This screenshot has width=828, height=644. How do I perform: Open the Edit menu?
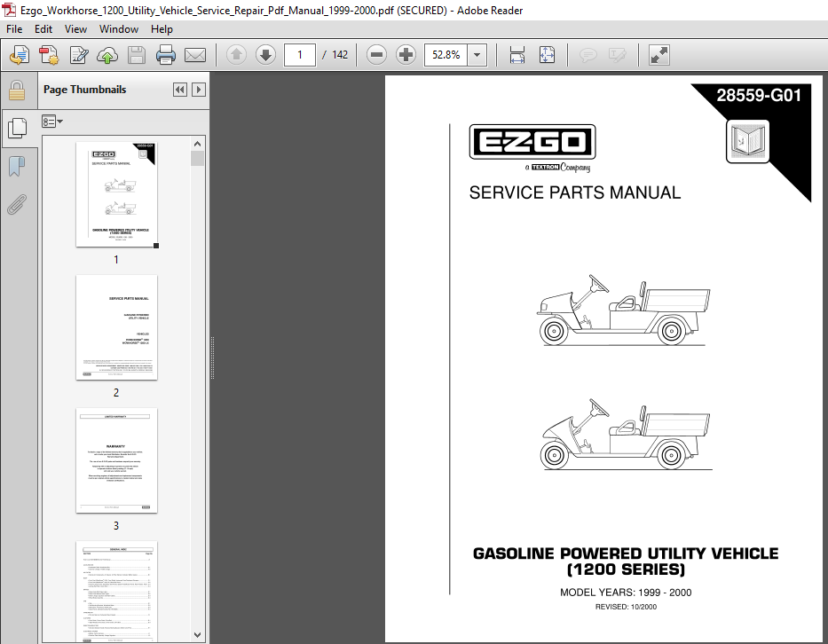[x=43, y=29]
